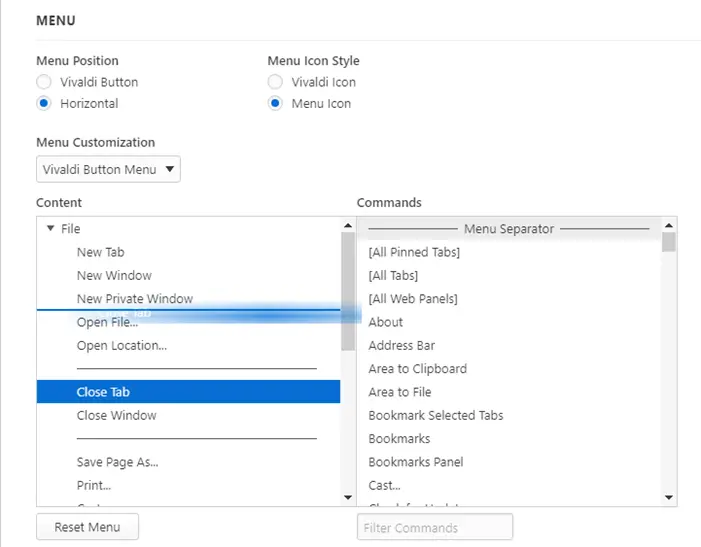701x547 pixels.
Task: Select the Vivaldi Button menu position
Action: tap(44, 82)
